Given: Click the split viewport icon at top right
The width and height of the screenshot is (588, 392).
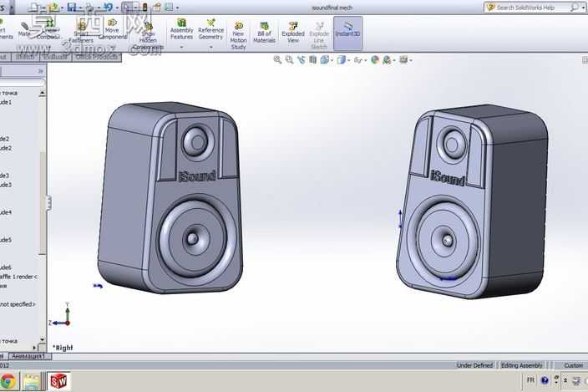Looking at the screenshot, I should pyautogui.click(x=585, y=60).
